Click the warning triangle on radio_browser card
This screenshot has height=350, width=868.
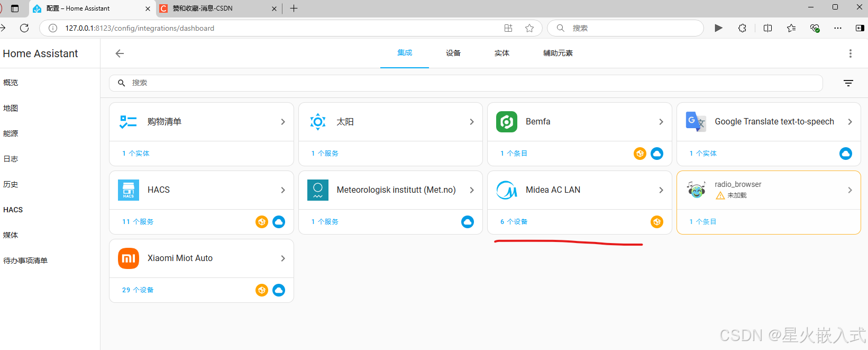point(720,195)
